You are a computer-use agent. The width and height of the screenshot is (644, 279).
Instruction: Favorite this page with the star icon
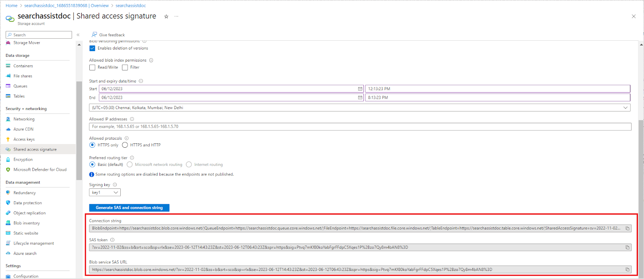pyautogui.click(x=166, y=17)
